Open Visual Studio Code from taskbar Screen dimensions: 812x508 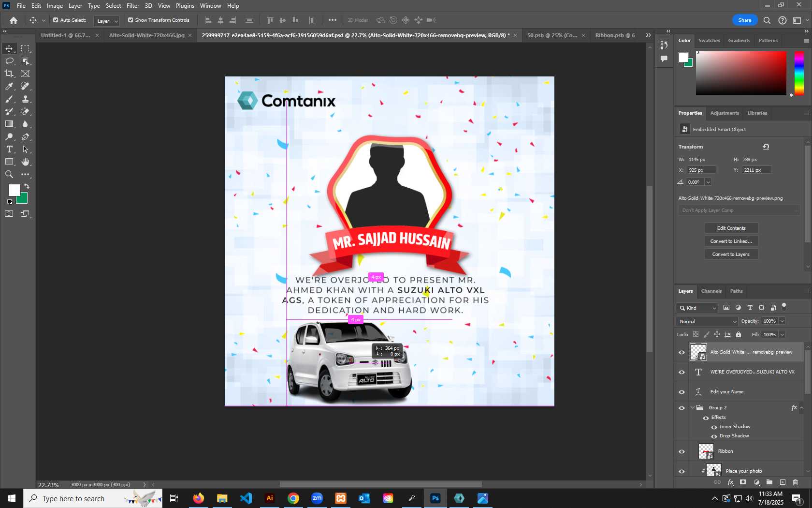tap(246, 498)
